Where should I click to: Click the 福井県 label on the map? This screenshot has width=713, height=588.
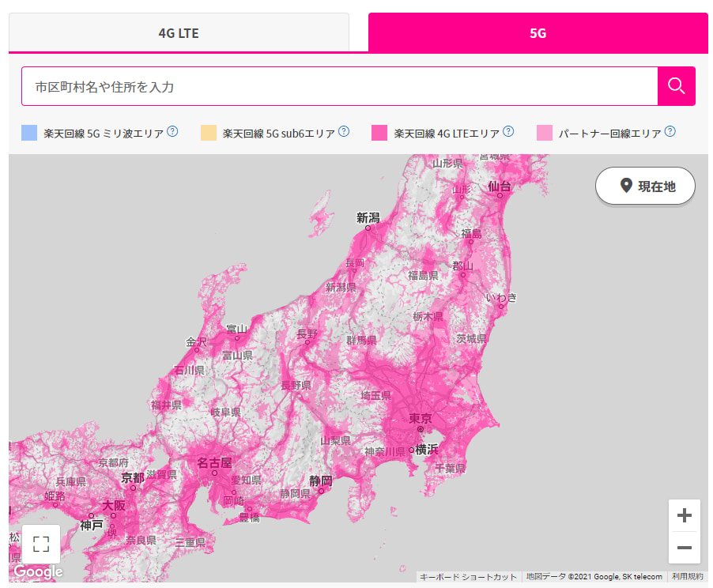[x=167, y=405]
